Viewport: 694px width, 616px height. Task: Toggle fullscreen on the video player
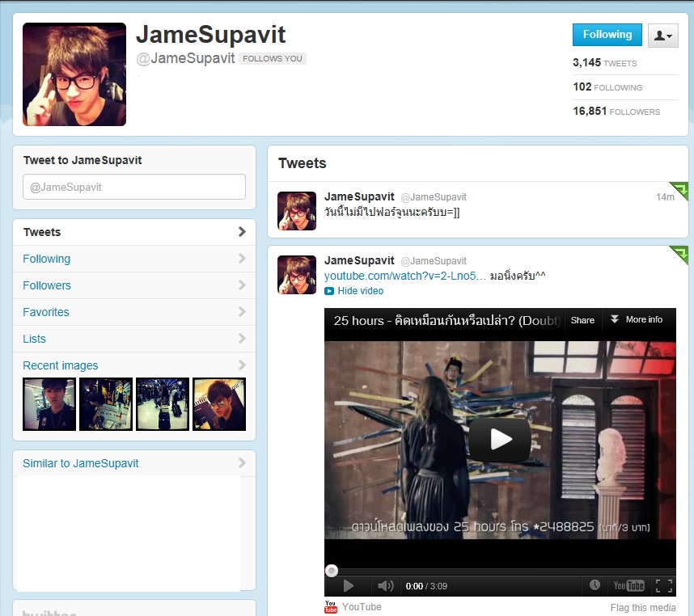tap(663, 586)
